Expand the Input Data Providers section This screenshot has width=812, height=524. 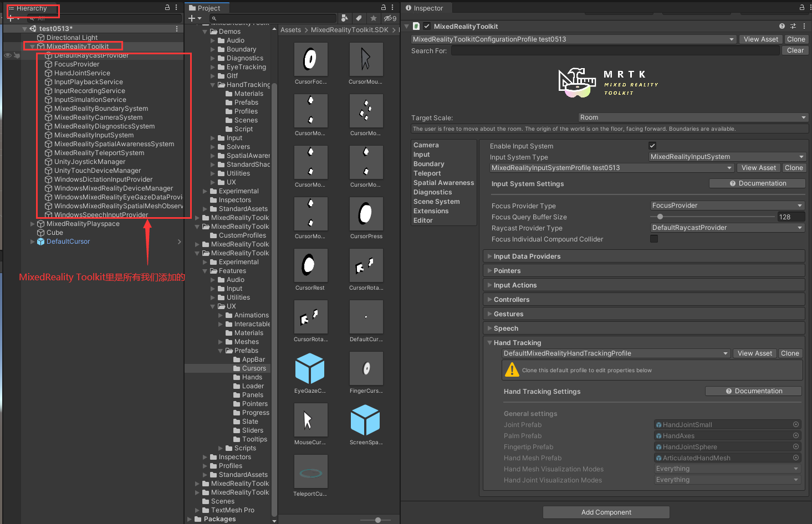click(x=490, y=256)
